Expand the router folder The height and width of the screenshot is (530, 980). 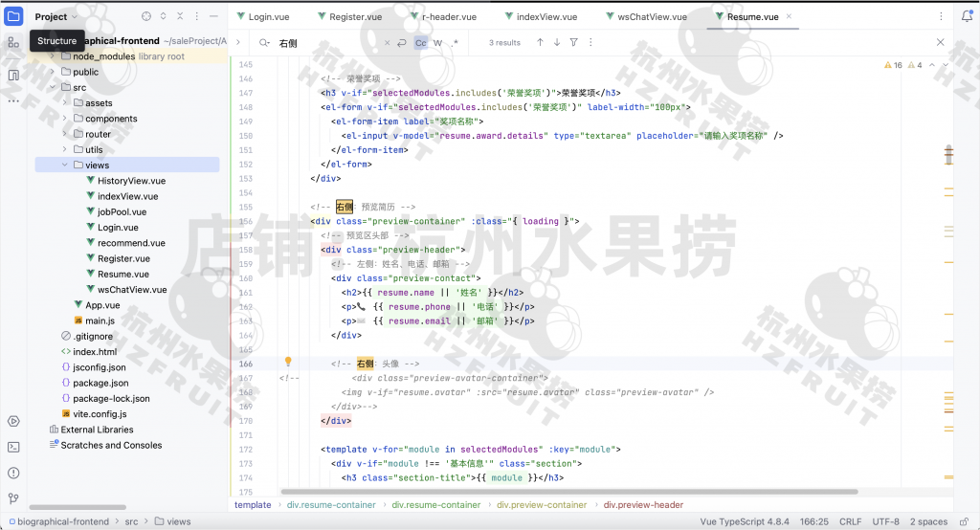pyautogui.click(x=64, y=134)
